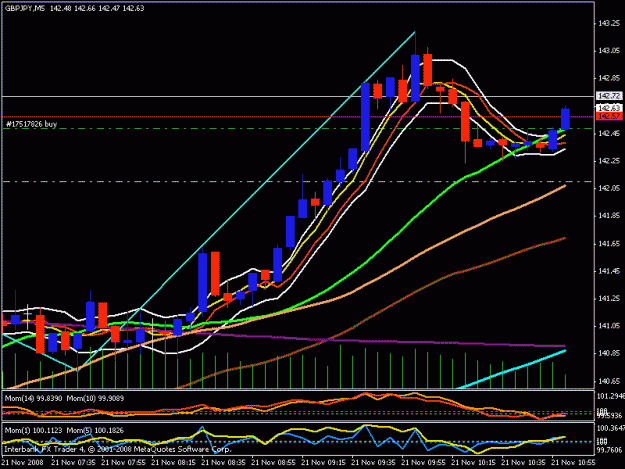Click the 141.05 price axis label
The width and height of the screenshot is (625, 469).
coord(609,326)
